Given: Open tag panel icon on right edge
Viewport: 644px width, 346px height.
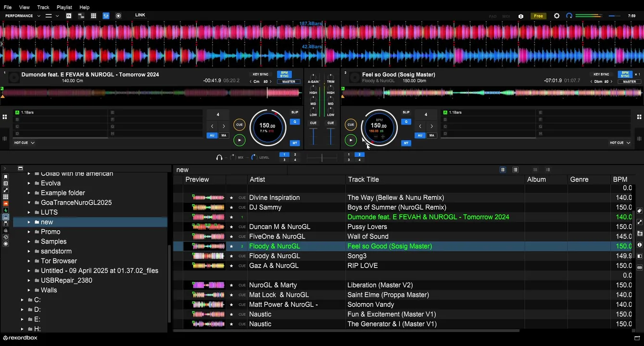Looking at the screenshot, I should click(640, 210).
